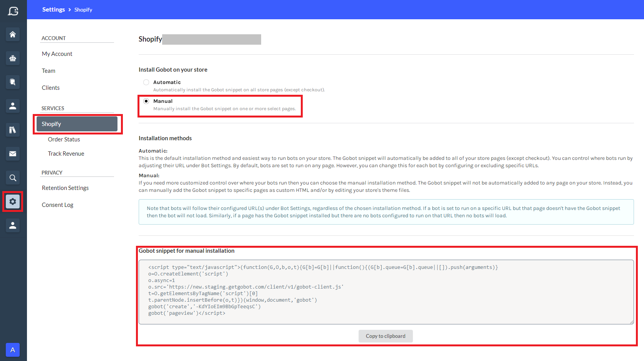Click the magnifier search sidebar icon
Screen dimensions: 644x361
point(13,178)
